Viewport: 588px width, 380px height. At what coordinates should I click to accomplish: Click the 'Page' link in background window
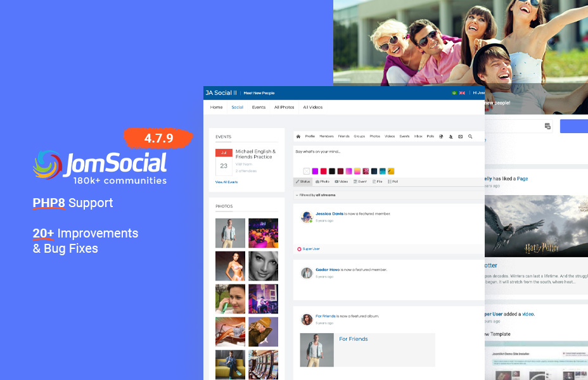pyautogui.click(x=522, y=179)
